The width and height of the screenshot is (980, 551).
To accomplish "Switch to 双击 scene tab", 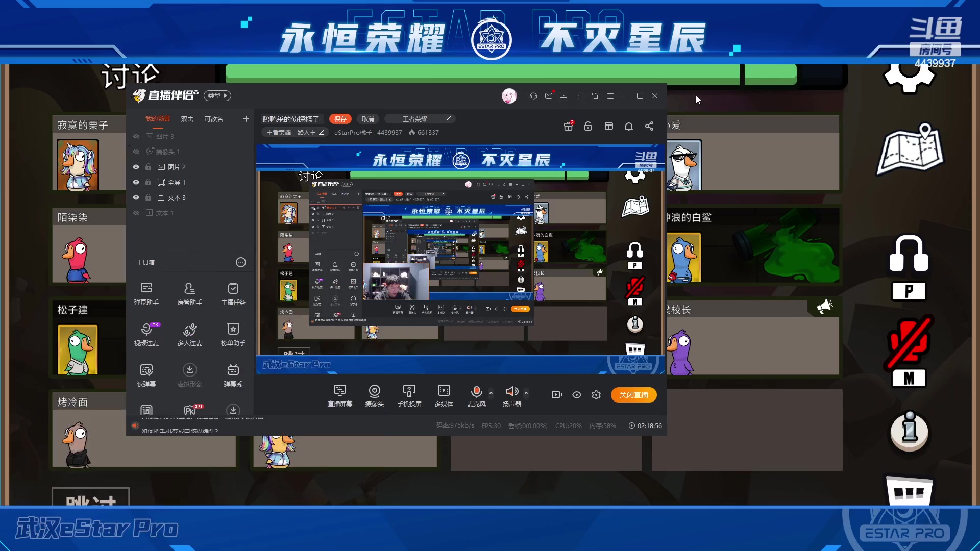I will click(x=187, y=119).
